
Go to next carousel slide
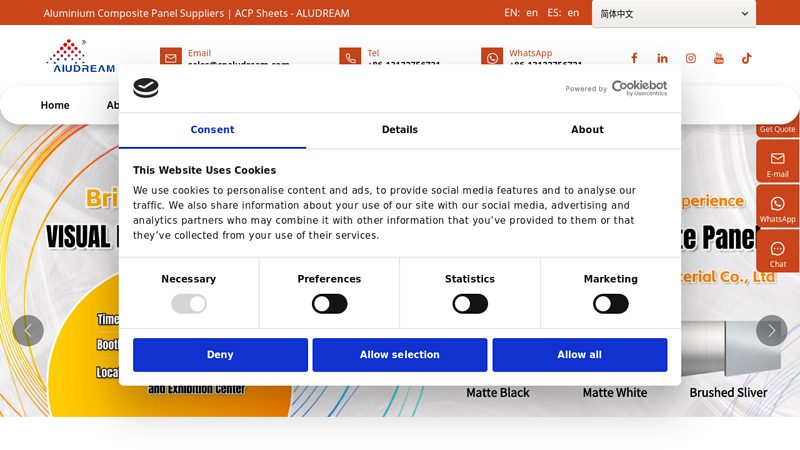tap(771, 331)
